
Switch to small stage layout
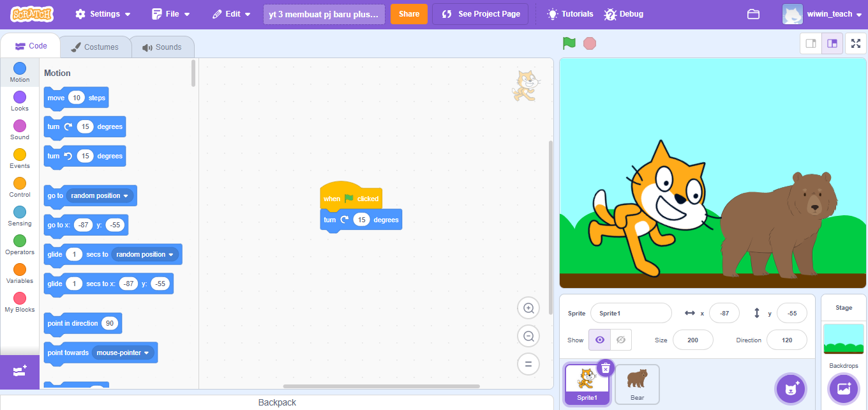point(811,43)
